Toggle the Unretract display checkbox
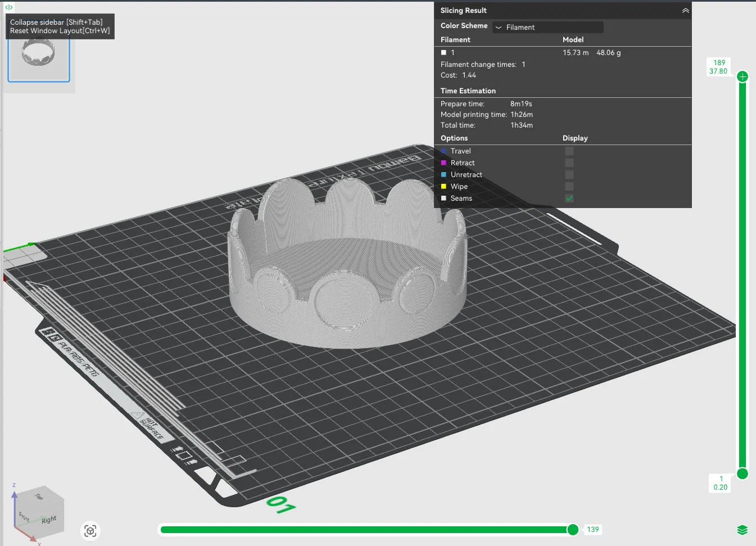756x546 pixels. point(569,174)
